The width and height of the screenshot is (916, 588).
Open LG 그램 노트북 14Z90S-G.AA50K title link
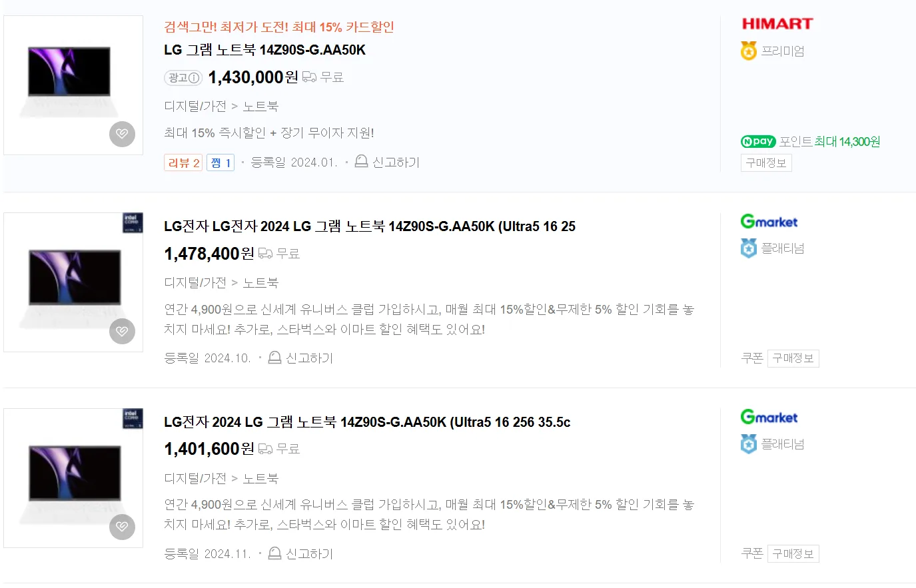(264, 50)
